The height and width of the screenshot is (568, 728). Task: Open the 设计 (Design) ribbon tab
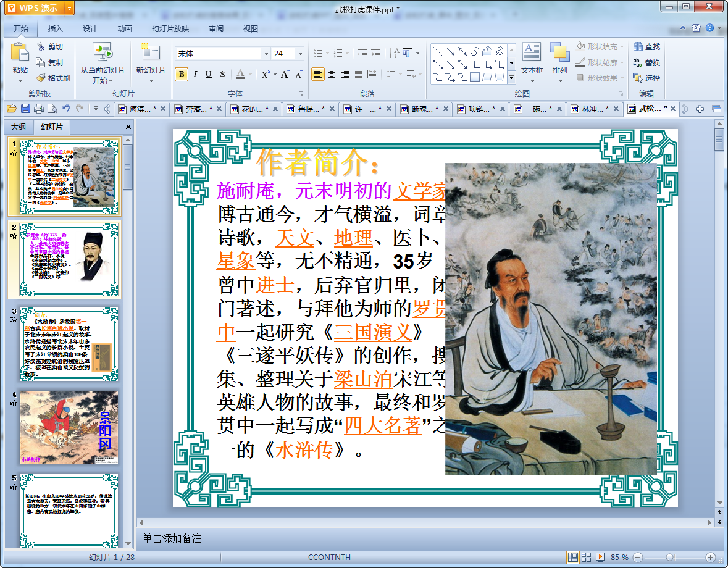point(90,29)
